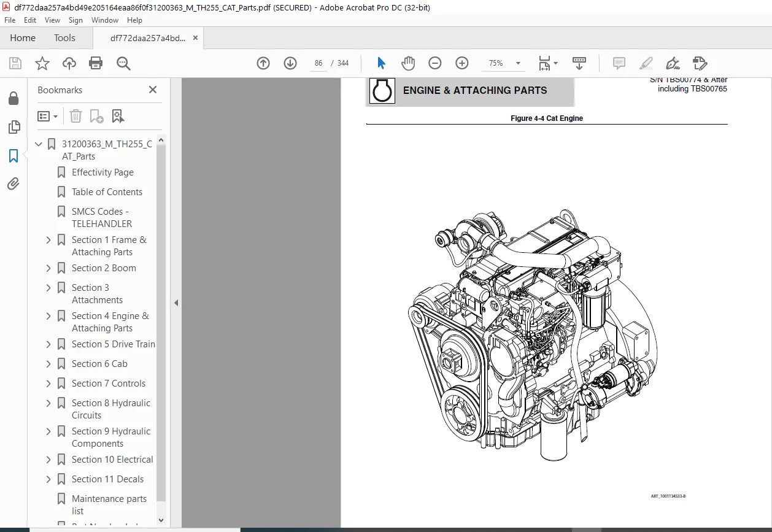Image resolution: width=772 pixels, height=532 pixels.
Task: Go to Table of Contents bookmark
Action: pos(107,192)
